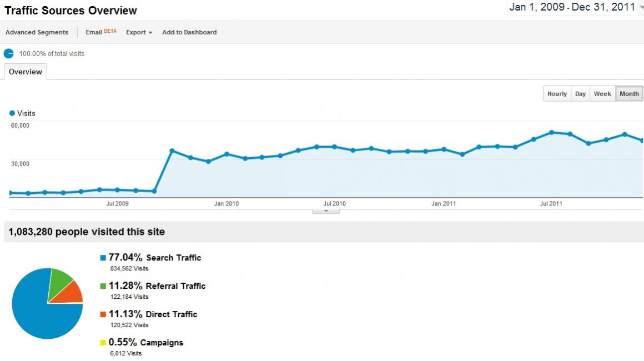Image resolution: width=644 pixels, height=361 pixels.
Task: Switch graph to Hourly view
Action: pos(557,94)
